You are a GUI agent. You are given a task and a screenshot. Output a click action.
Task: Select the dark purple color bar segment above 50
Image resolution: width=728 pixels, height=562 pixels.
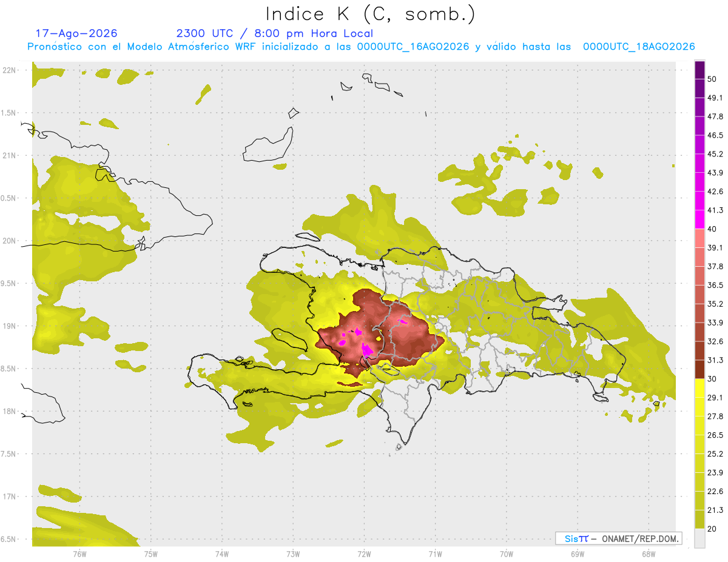point(699,70)
